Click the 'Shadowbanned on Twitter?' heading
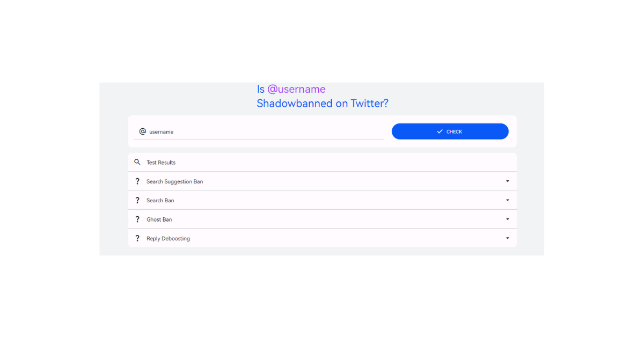This screenshot has height=338, width=644. click(322, 104)
